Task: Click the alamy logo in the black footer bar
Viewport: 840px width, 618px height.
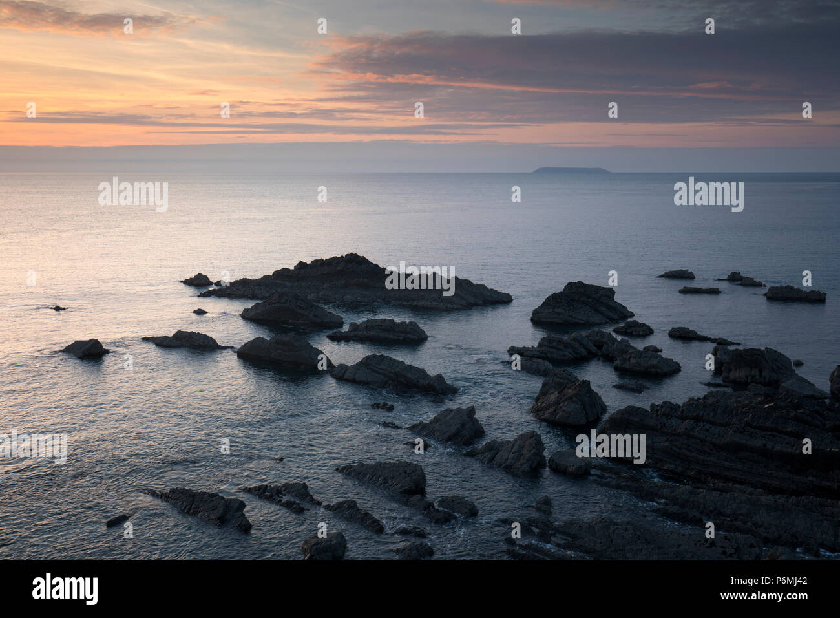Action: [x=65, y=588]
